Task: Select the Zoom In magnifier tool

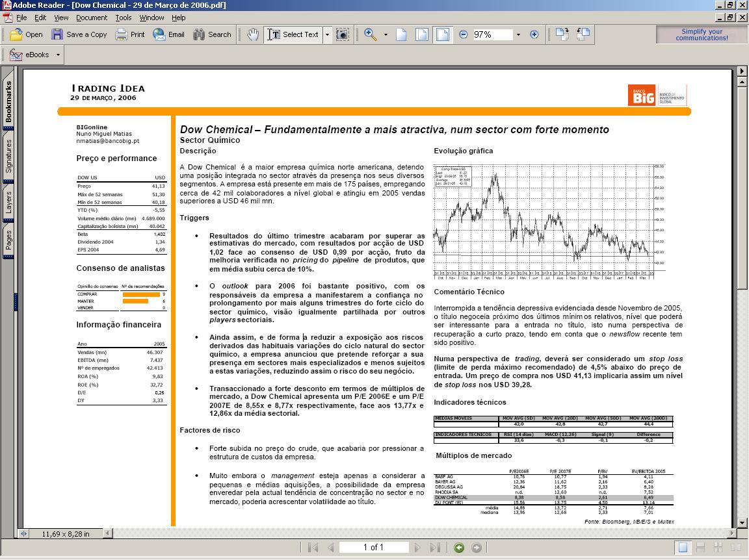Action: 370,34
